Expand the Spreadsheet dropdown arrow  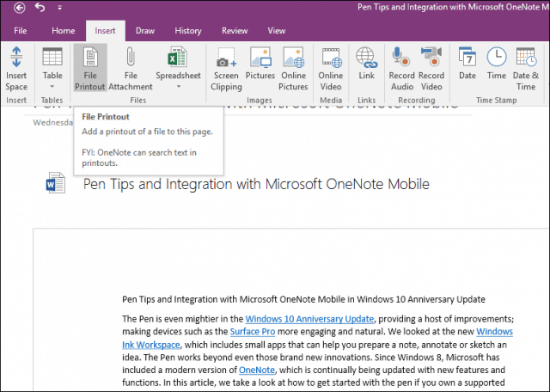coord(179,86)
